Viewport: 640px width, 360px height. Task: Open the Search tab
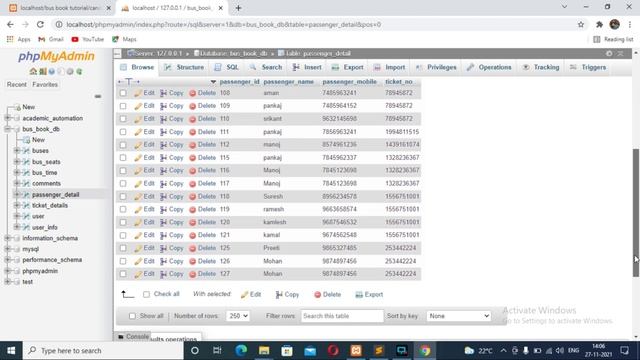266,67
